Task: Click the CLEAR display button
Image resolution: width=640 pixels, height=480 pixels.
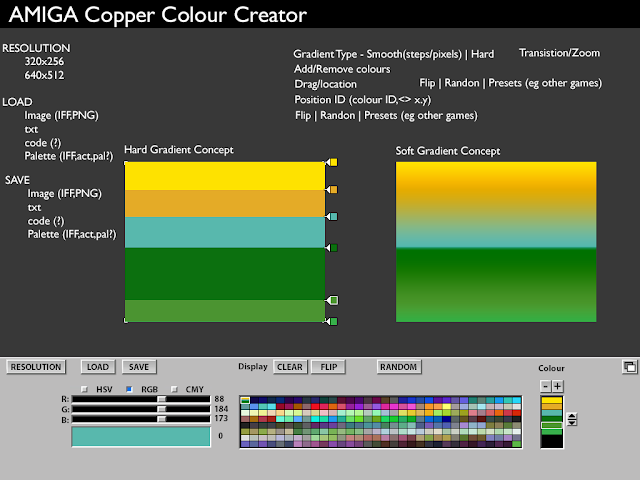Action: (x=290, y=367)
